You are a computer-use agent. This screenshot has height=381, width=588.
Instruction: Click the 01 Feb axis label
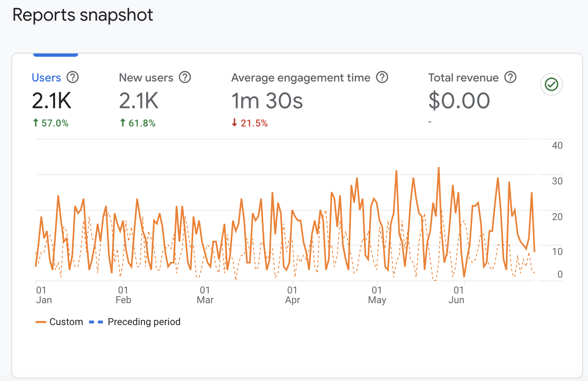click(123, 295)
